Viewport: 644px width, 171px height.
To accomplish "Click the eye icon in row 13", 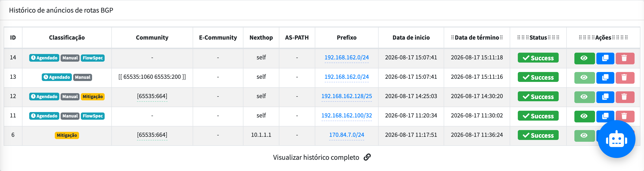I will [x=584, y=78].
